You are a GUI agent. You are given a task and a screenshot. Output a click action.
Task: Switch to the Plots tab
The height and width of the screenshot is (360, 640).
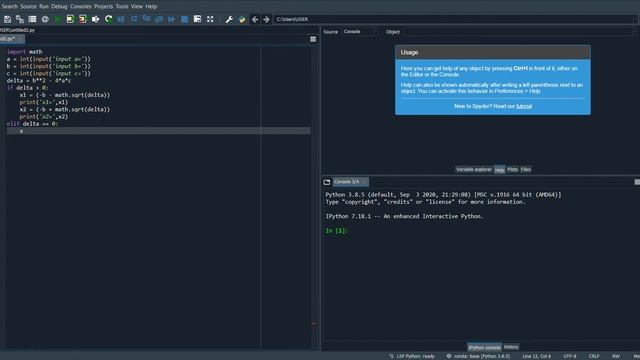pyautogui.click(x=513, y=169)
